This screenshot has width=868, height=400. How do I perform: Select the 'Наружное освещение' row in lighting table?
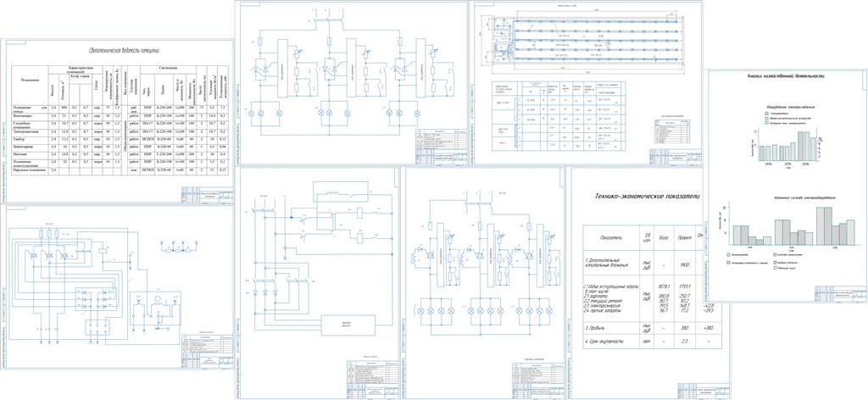120,169
